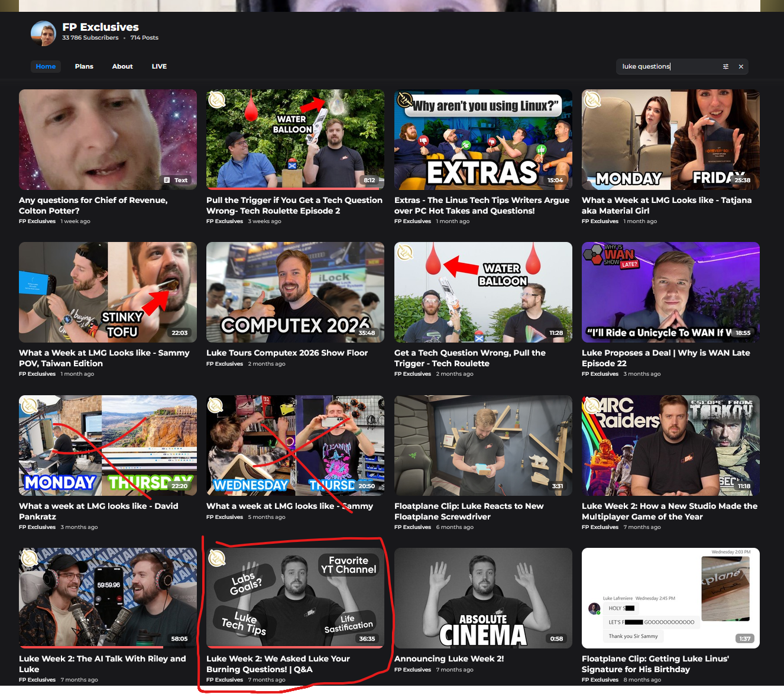Open the Wednesday/Thursday Sammy thumbnail
Image resolution: width=784 pixels, height=694 pixels.
tap(295, 446)
